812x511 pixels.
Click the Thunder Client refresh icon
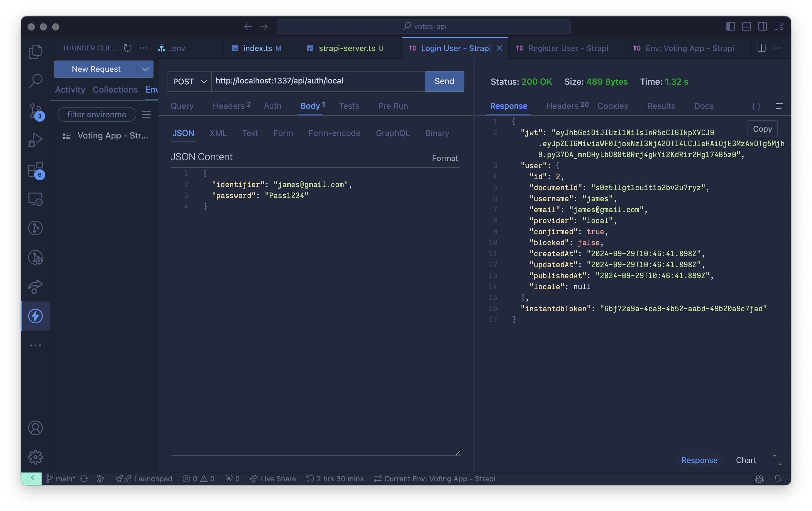(x=127, y=48)
